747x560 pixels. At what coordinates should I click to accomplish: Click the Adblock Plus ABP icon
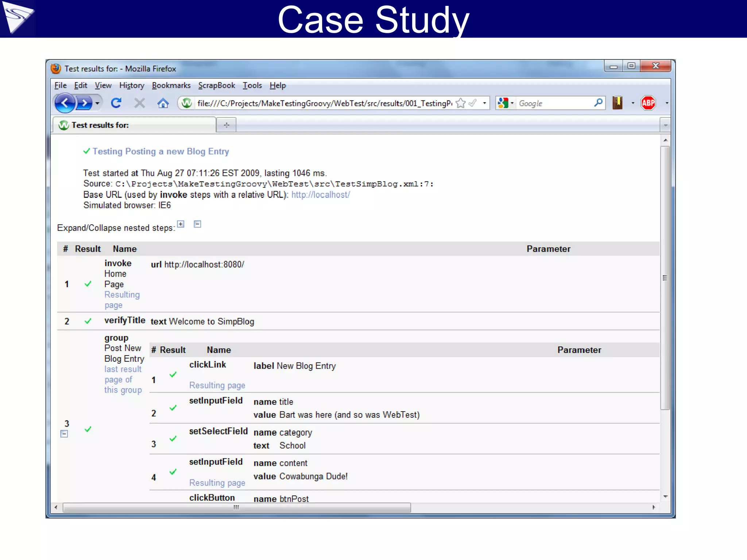pyautogui.click(x=648, y=104)
